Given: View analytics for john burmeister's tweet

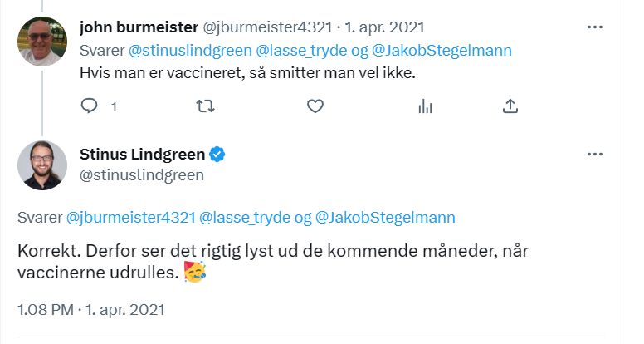Looking at the screenshot, I should tap(426, 106).
